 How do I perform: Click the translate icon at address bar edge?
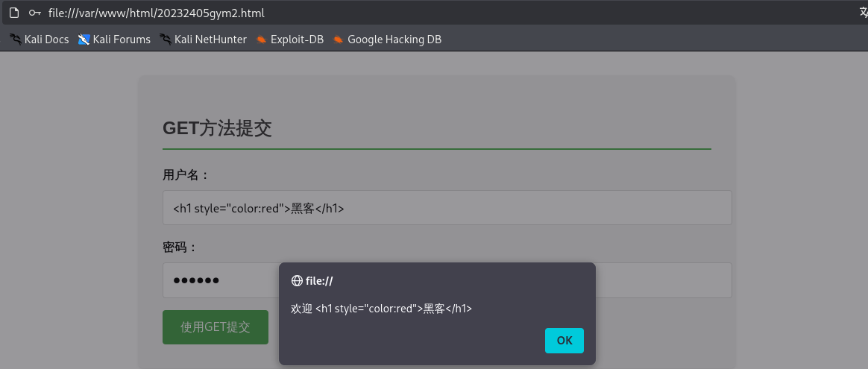863,12
